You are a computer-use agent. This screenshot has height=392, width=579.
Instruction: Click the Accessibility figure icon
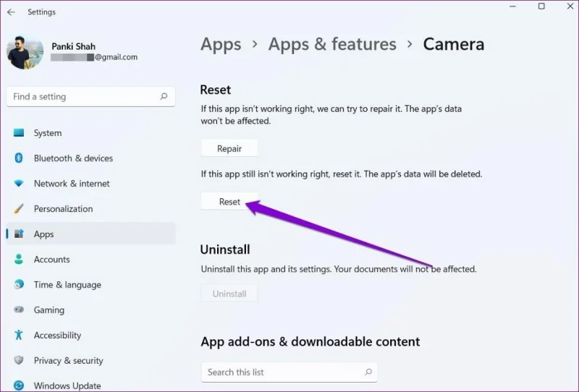pyautogui.click(x=19, y=335)
